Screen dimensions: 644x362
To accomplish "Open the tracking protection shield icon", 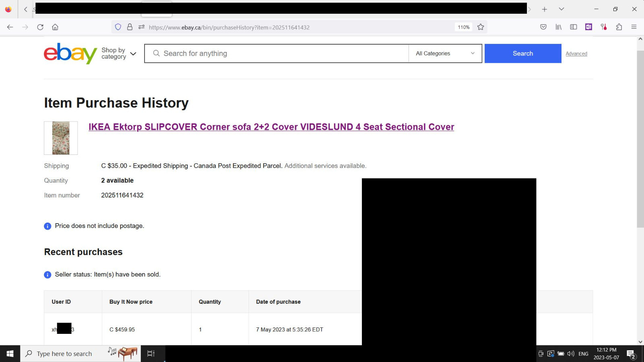I will pyautogui.click(x=118, y=27).
